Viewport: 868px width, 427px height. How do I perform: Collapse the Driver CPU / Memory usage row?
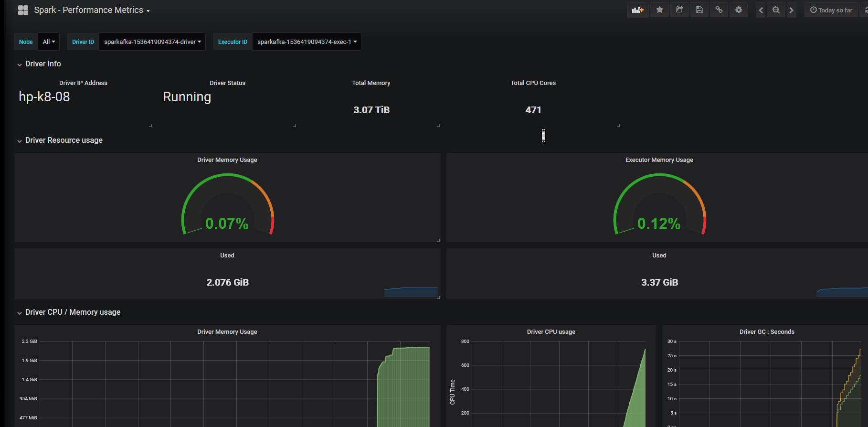73,312
